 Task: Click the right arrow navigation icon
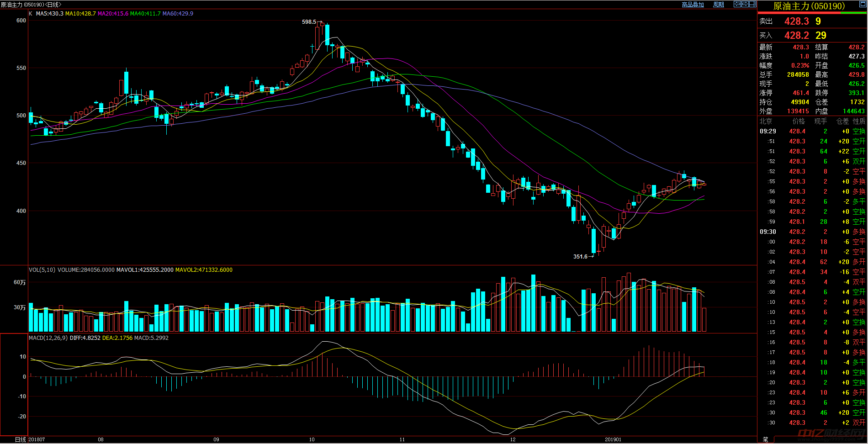click(x=745, y=4)
